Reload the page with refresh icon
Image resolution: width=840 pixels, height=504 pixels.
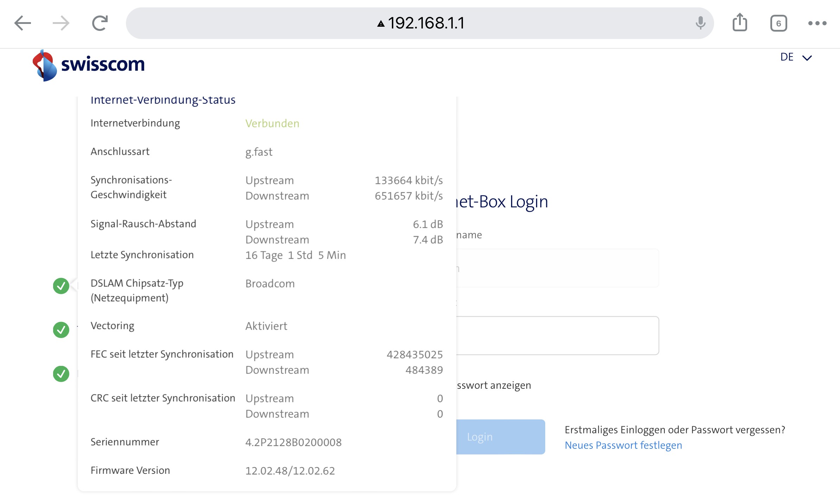100,24
